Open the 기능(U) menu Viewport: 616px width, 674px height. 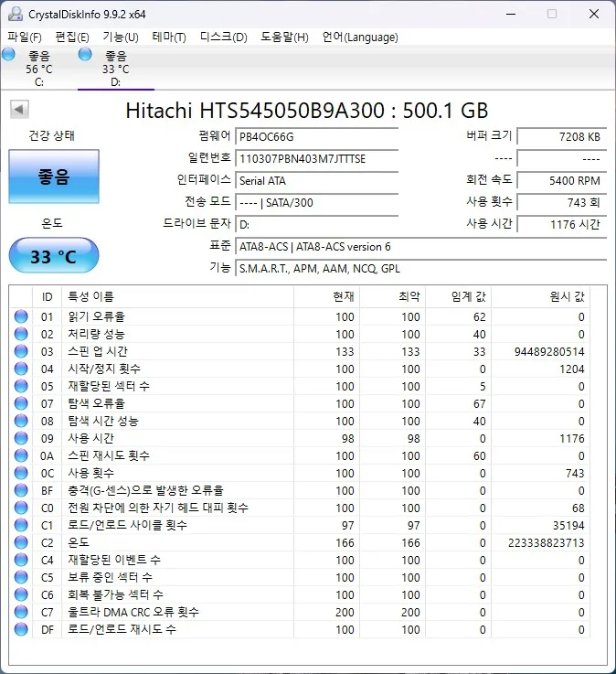[x=121, y=37]
